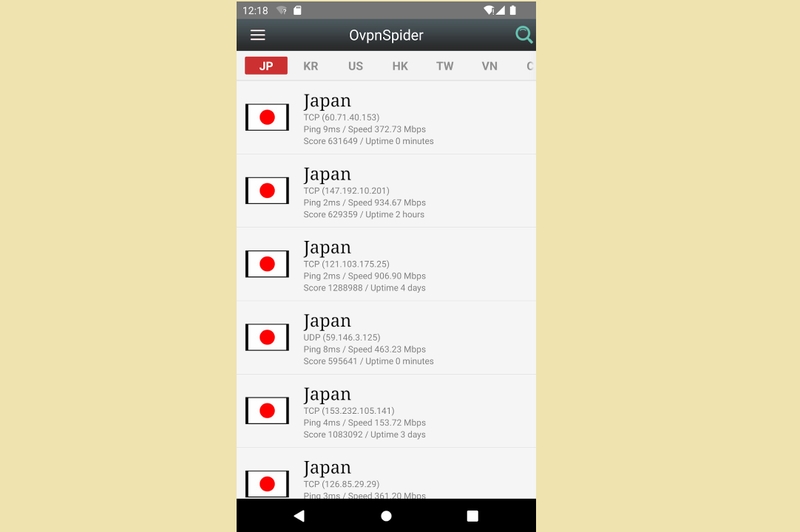Switch to the US country tab
The width and height of the screenshot is (800, 532).
(x=356, y=66)
